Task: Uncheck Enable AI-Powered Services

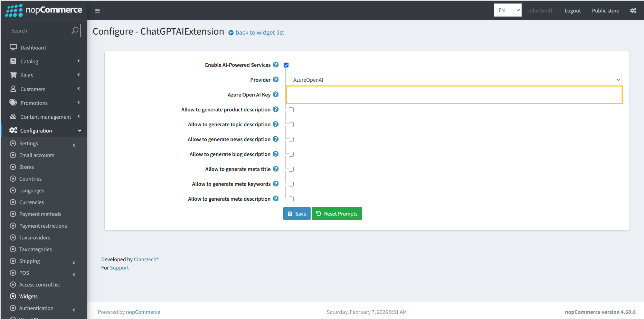Action: coord(286,65)
